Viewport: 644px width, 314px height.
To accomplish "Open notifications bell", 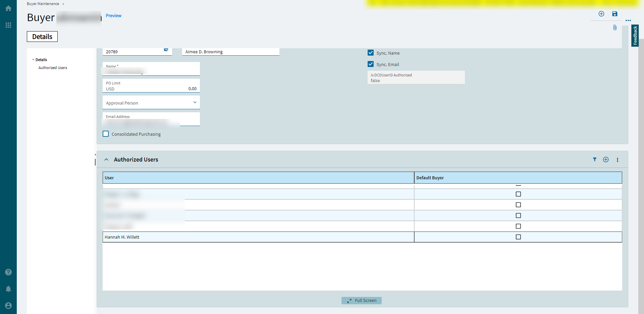I will [8, 289].
